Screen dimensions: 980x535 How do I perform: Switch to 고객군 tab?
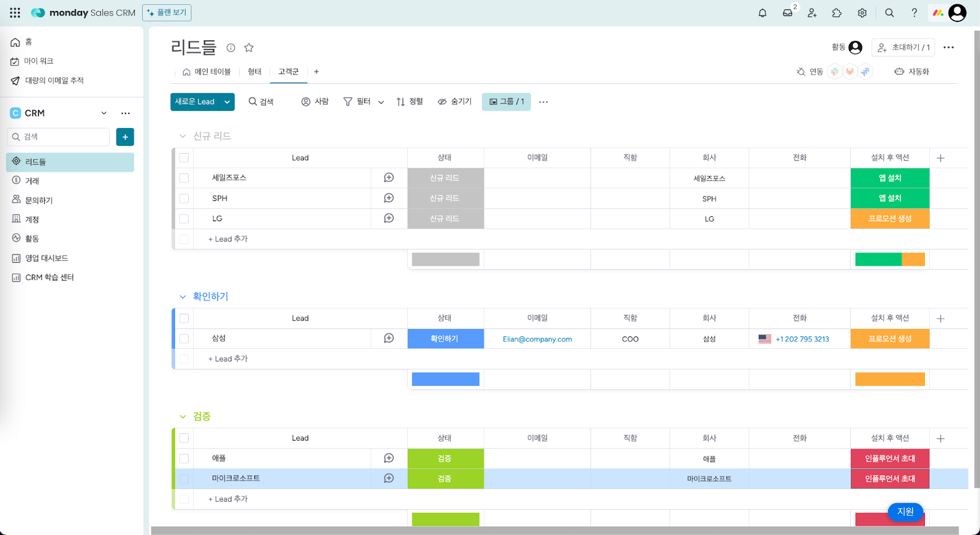pos(288,72)
